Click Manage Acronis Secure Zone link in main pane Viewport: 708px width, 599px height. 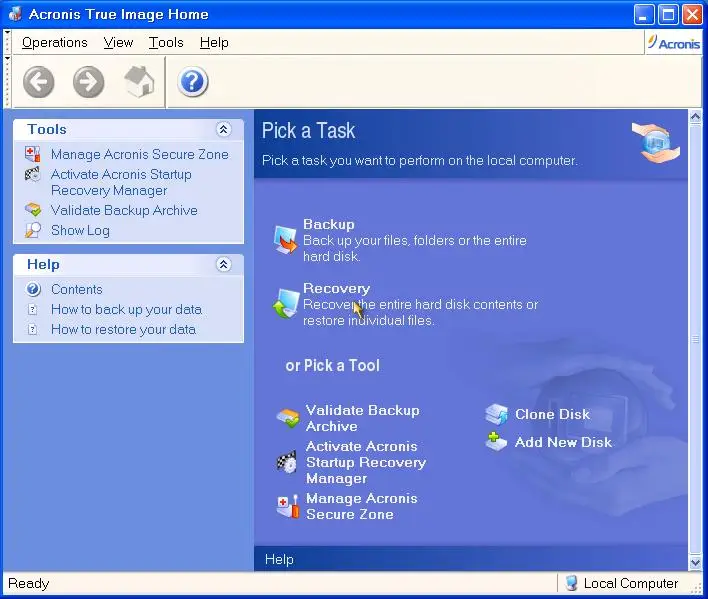[x=362, y=506]
